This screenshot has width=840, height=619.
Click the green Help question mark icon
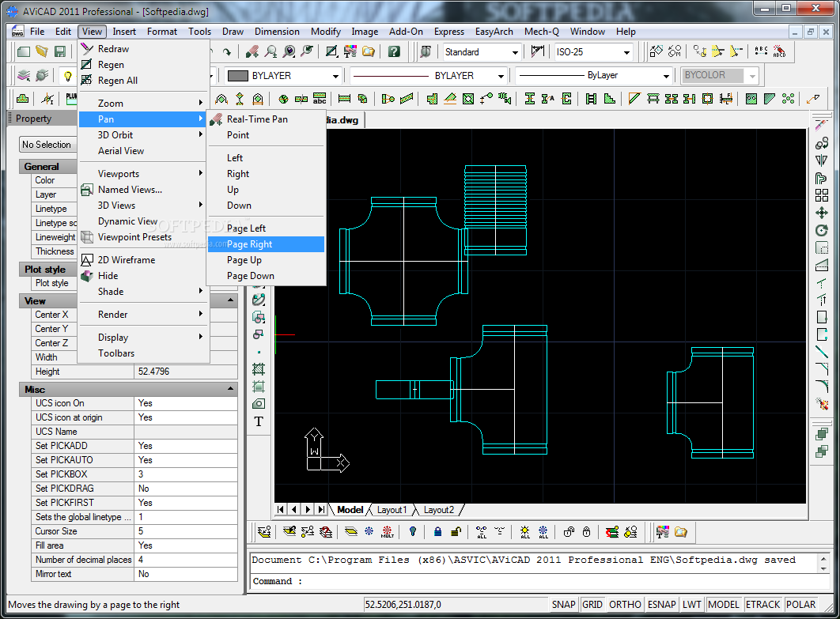394,51
